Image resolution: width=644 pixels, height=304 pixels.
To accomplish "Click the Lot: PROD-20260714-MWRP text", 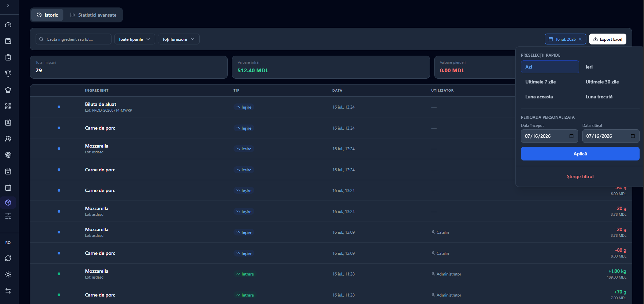I will (108, 110).
